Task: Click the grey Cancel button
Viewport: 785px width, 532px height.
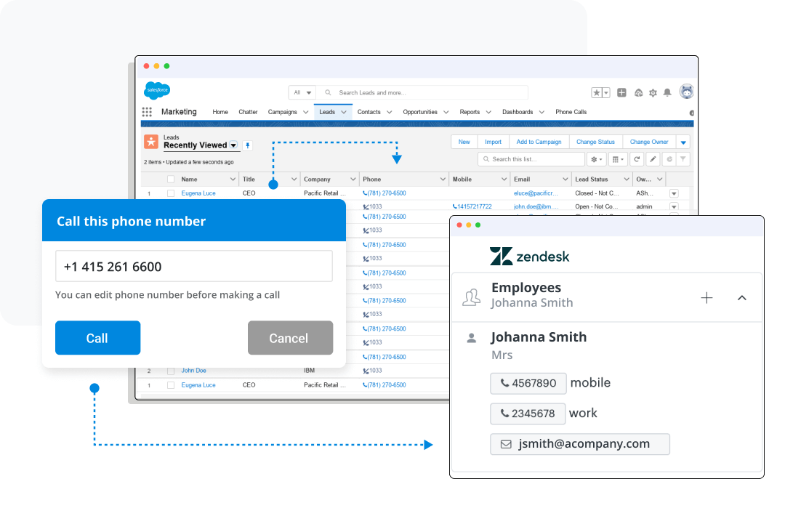Action: 290,338
